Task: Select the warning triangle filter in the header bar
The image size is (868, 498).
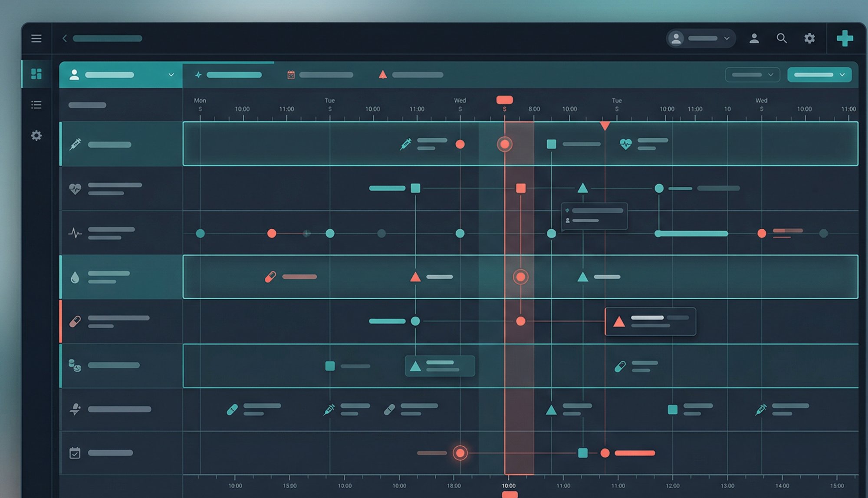Action: [382, 74]
